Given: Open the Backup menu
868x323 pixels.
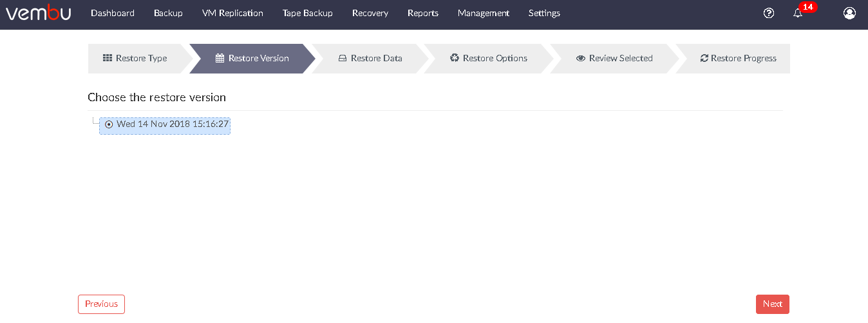Looking at the screenshot, I should [168, 13].
